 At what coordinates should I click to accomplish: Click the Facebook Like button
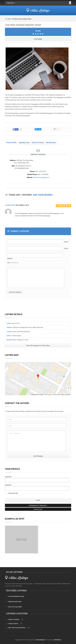[16, 129]
